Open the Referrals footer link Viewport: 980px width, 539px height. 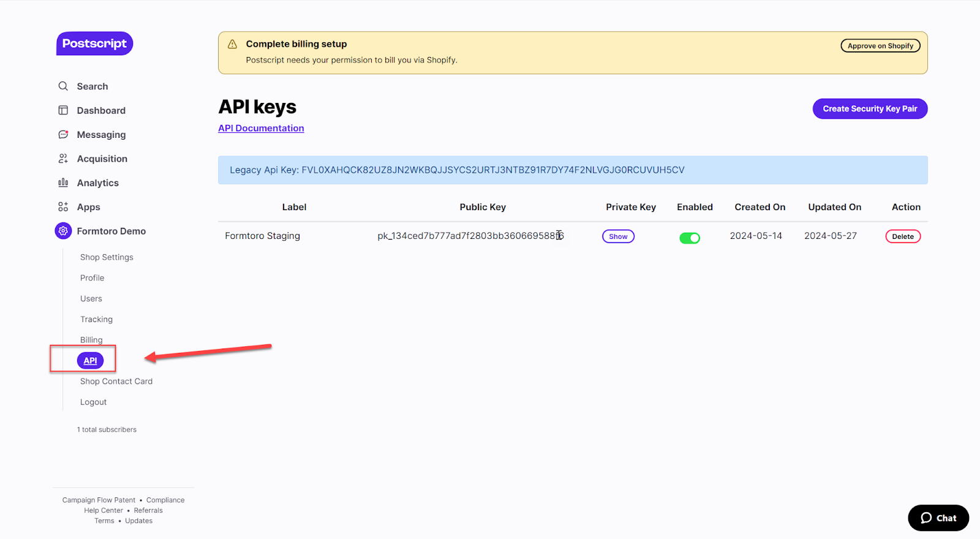(x=148, y=511)
